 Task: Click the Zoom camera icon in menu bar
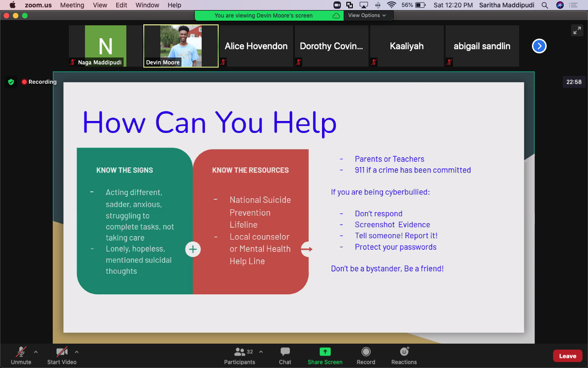[337, 5]
